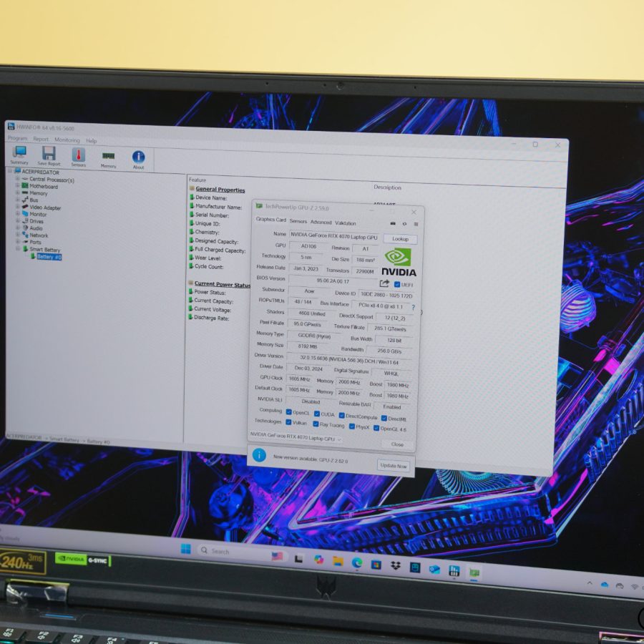Click the blue info icon in update bar
The height and width of the screenshot is (644, 644).
pos(259,455)
